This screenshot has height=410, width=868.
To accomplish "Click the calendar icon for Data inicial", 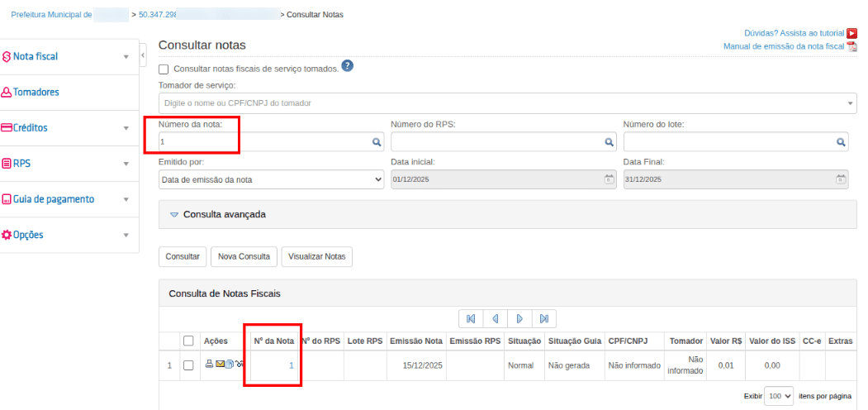I will [x=609, y=179].
